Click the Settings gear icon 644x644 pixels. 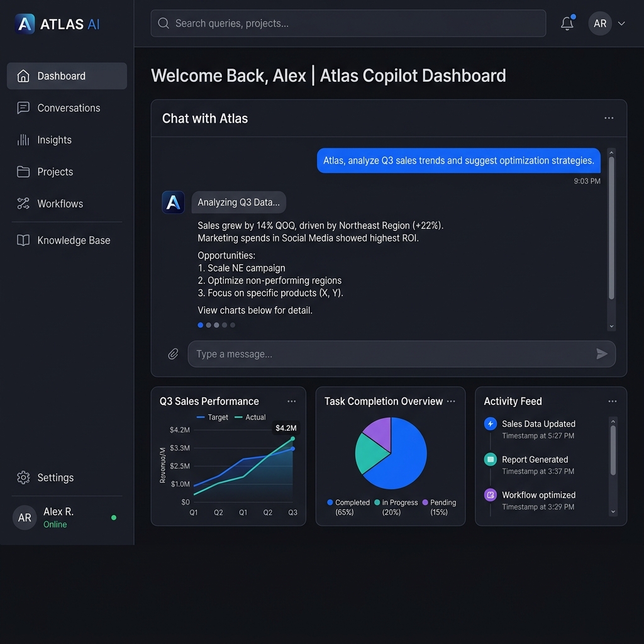[23, 478]
